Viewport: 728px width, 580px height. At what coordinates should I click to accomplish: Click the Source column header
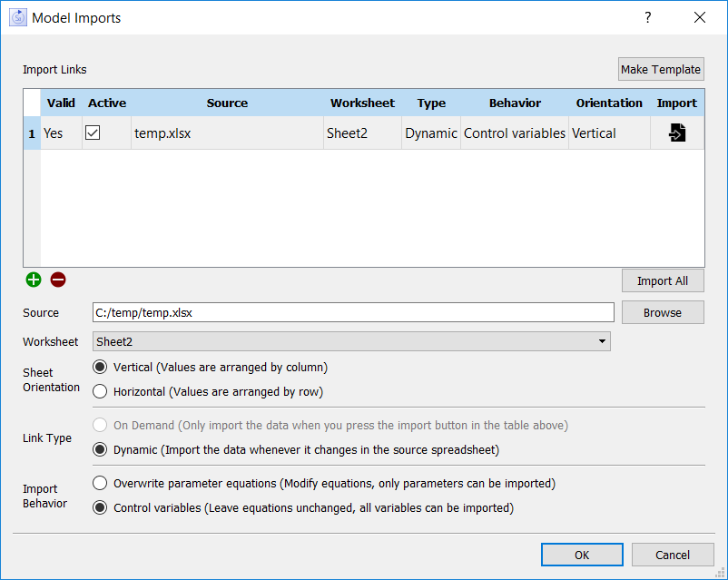(227, 103)
